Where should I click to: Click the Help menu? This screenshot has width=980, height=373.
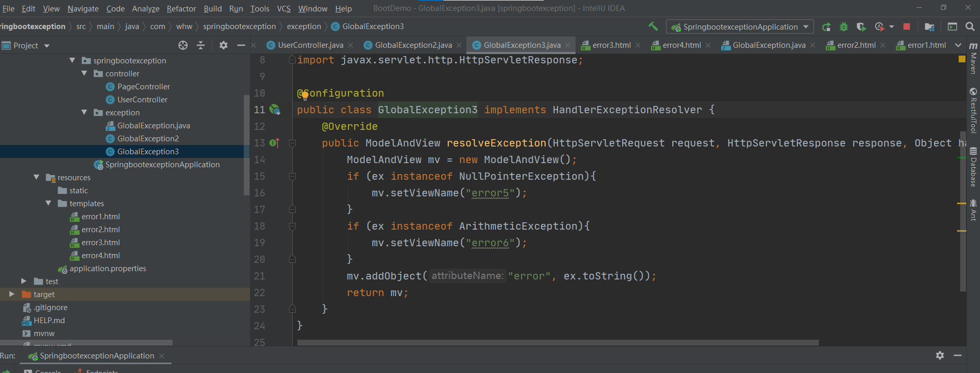click(x=343, y=8)
